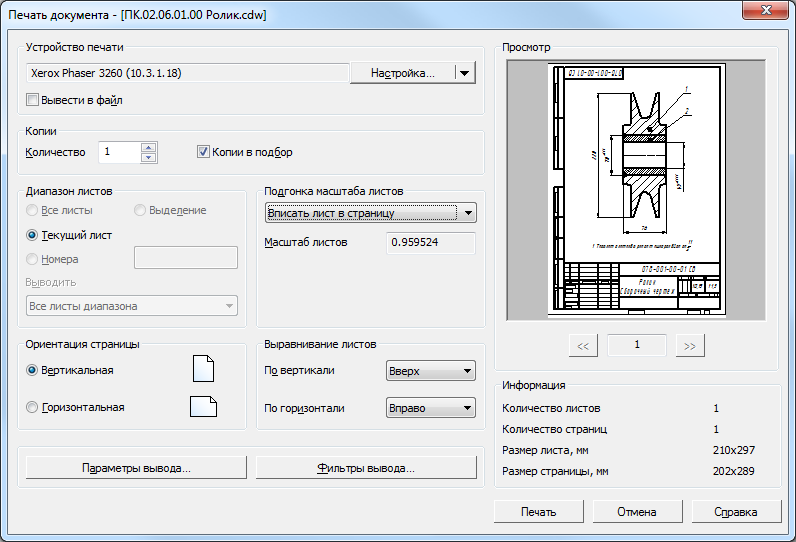Image resolution: width=796 pixels, height=542 pixels.
Task: Click the vertical page orientation icon
Action: [203, 370]
